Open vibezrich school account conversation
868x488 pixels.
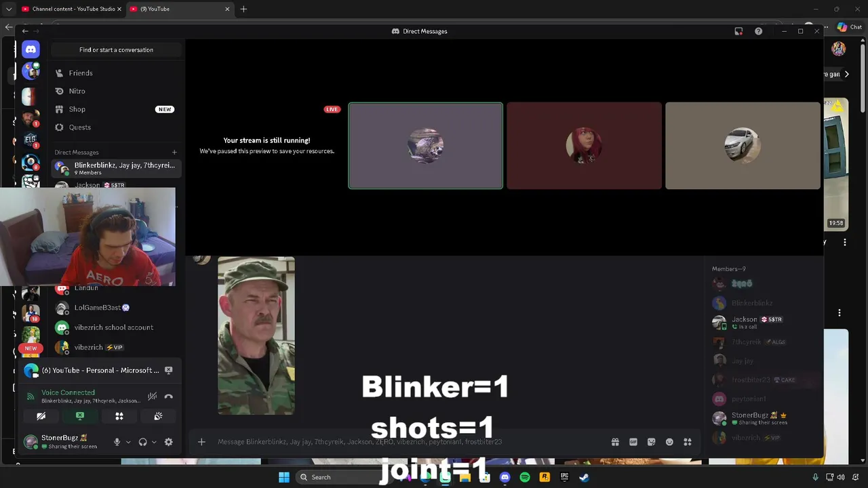point(116,327)
